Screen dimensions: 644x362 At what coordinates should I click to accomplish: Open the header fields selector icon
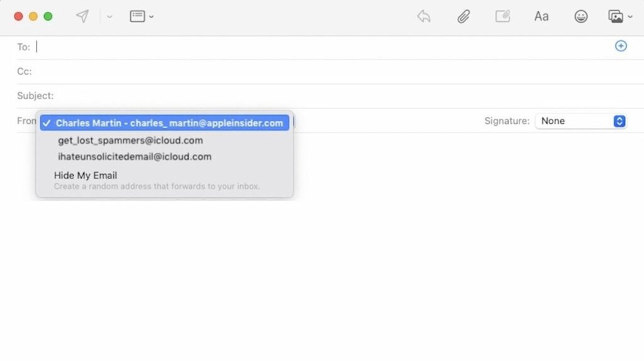(137, 16)
